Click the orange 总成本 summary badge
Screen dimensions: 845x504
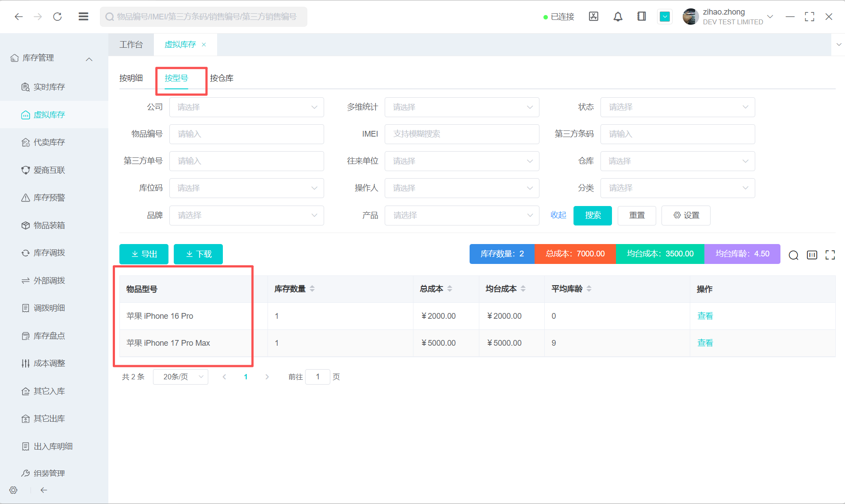tap(575, 254)
